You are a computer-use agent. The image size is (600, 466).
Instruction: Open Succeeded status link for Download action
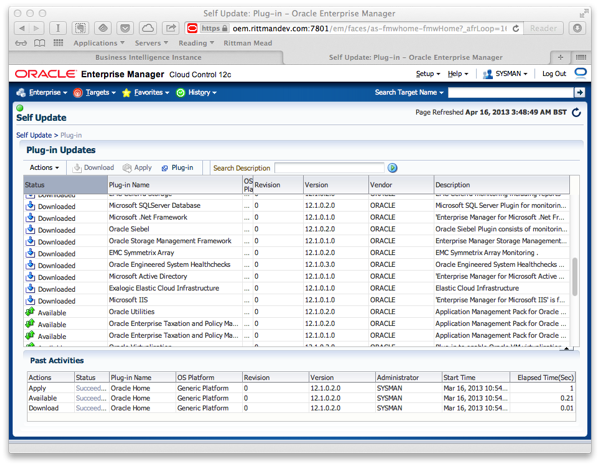pyautogui.click(x=91, y=408)
